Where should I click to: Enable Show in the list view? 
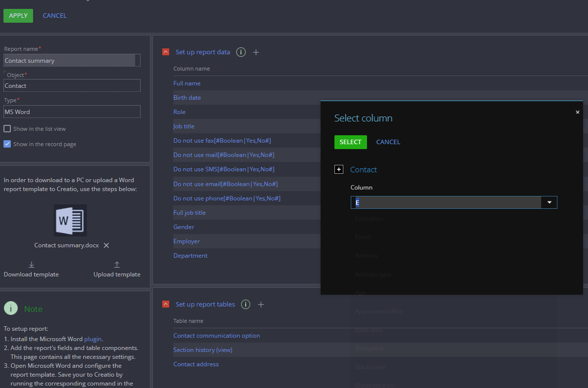(7, 129)
